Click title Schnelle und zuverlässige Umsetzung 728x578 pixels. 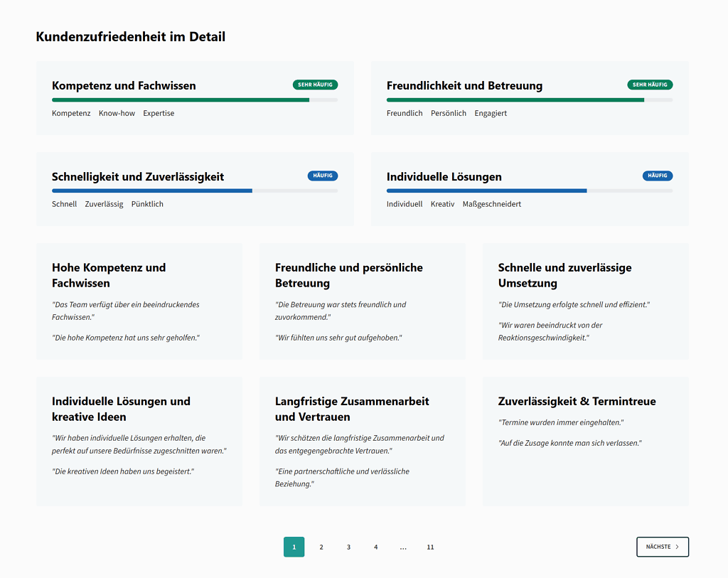coord(565,275)
